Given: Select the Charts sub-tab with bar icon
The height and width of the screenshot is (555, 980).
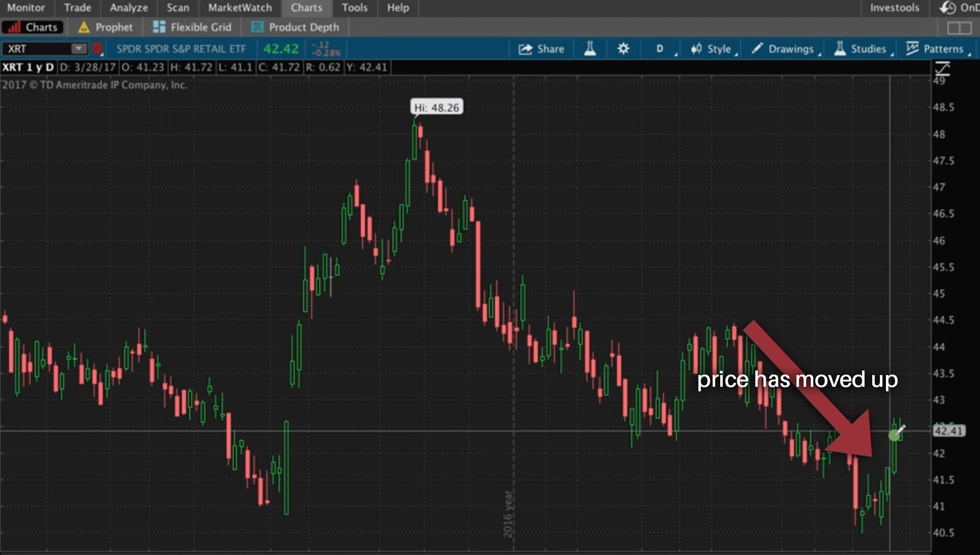Looking at the screenshot, I should point(33,27).
